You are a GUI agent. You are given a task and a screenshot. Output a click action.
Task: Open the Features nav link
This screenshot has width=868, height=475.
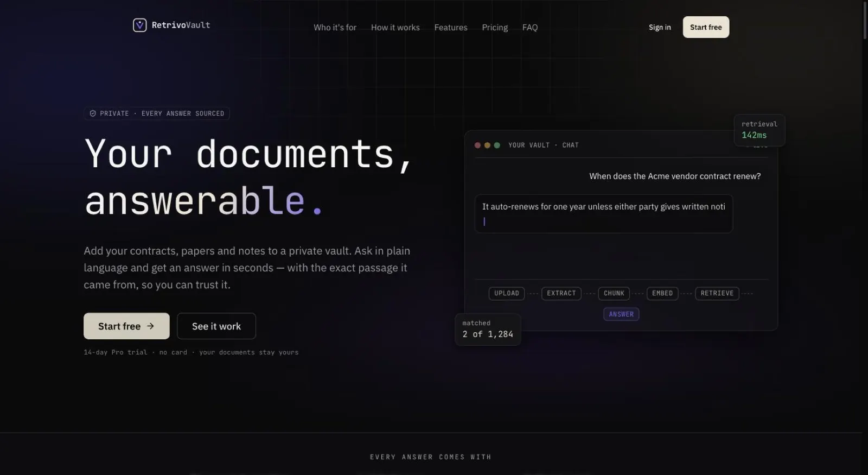[x=450, y=27]
